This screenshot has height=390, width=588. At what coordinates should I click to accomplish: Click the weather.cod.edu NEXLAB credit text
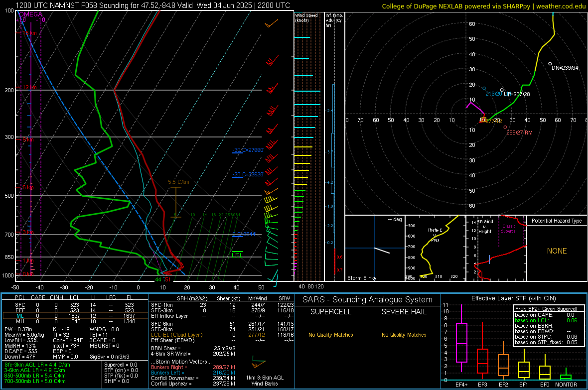(x=484, y=6)
